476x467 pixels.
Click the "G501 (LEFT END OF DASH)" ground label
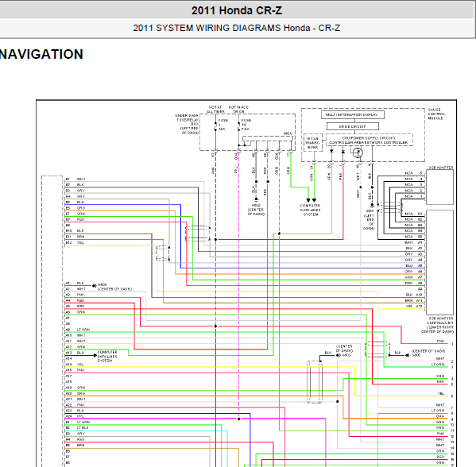[x=369, y=219]
